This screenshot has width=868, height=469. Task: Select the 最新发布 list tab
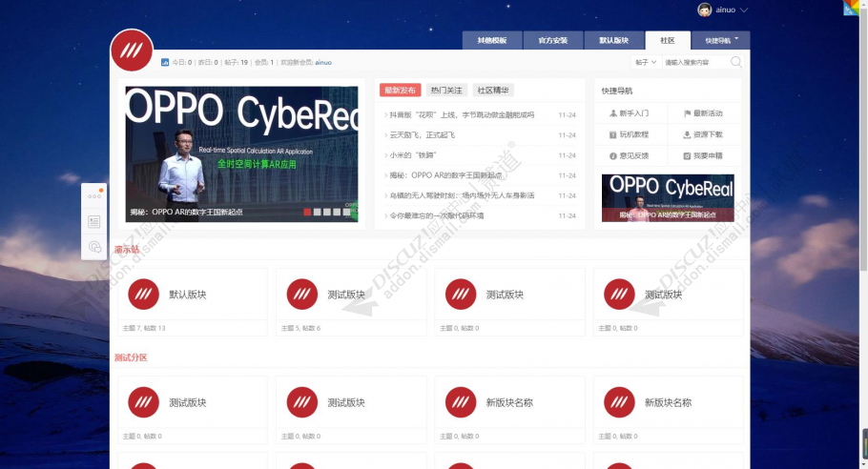(401, 91)
